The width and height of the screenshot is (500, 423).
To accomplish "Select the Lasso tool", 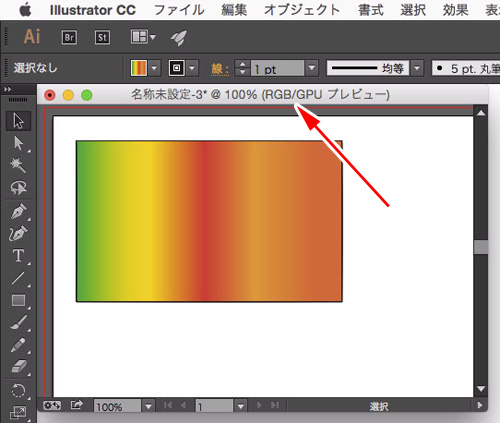I will [x=18, y=188].
